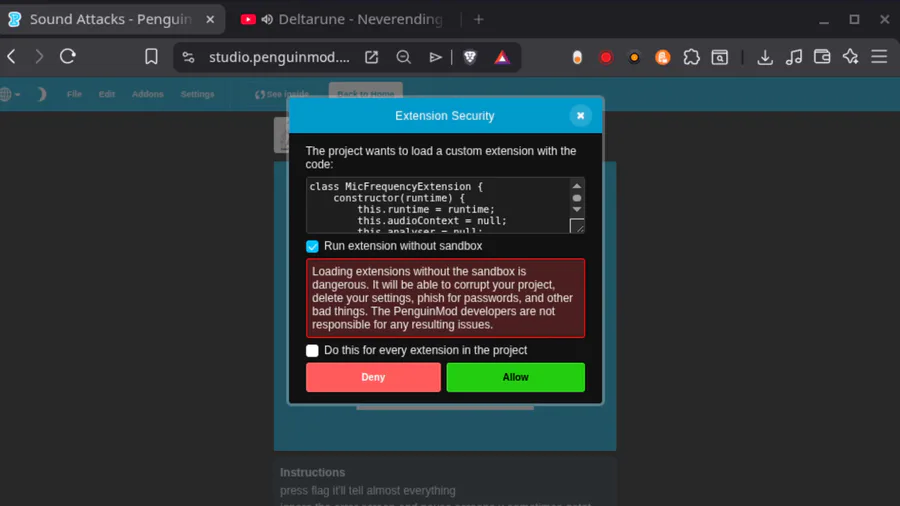This screenshot has height=506, width=900.
Task: Click the red sandbox danger warning text
Action: pyautogui.click(x=445, y=298)
